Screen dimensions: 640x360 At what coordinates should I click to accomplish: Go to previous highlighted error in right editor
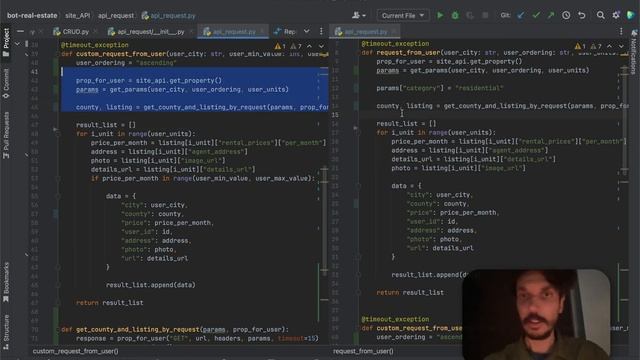pos(609,46)
